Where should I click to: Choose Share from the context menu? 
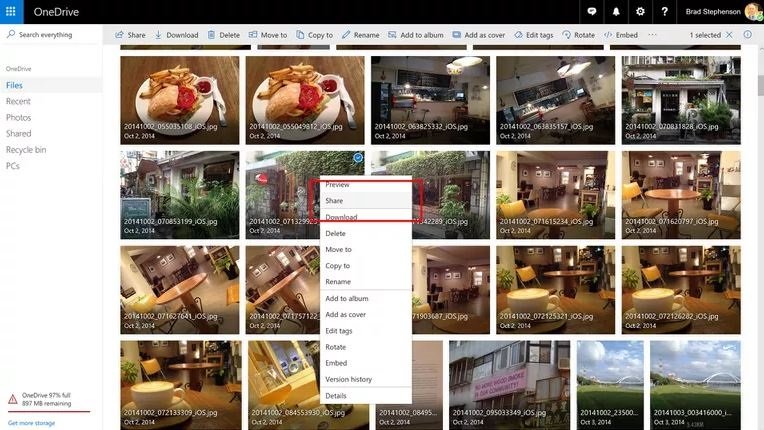334,201
